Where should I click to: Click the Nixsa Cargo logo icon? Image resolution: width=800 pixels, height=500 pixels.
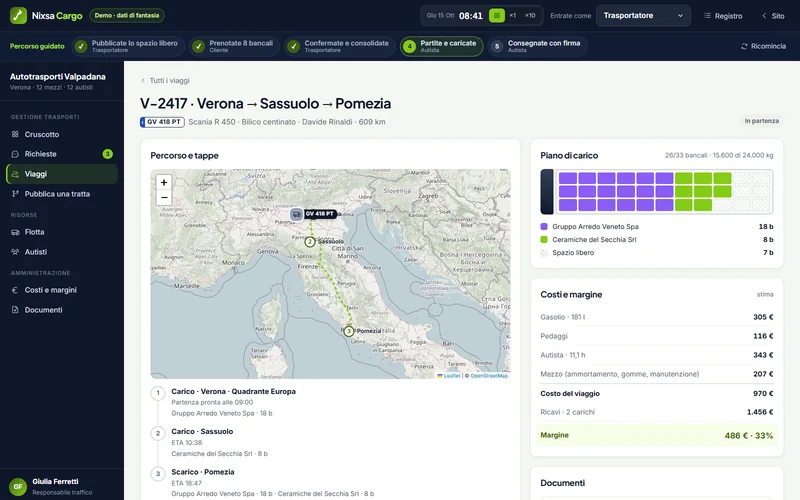18,15
